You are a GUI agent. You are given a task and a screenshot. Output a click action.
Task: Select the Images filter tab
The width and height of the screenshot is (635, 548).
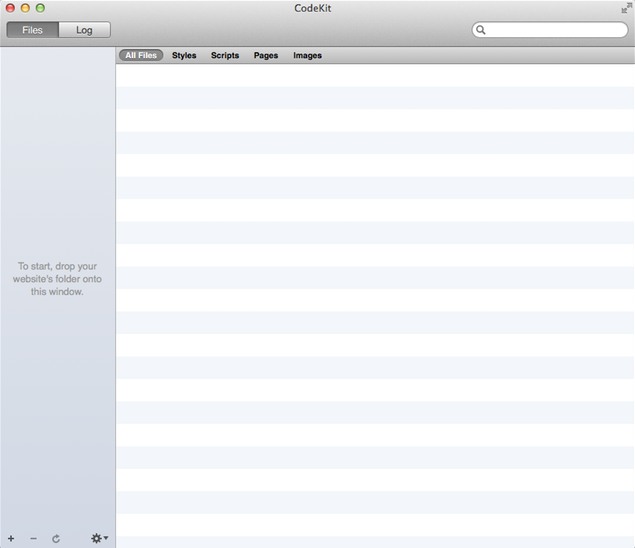(307, 55)
